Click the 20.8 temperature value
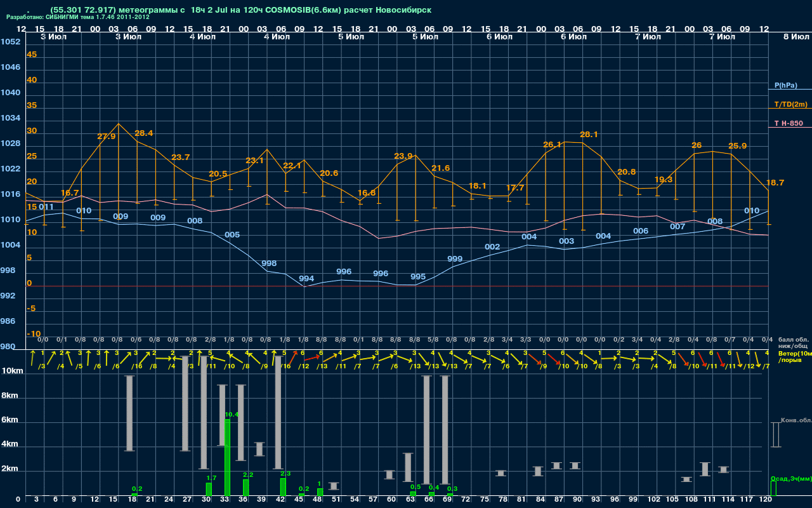The height and width of the screenshot is (508, 812). coord(626,172)
